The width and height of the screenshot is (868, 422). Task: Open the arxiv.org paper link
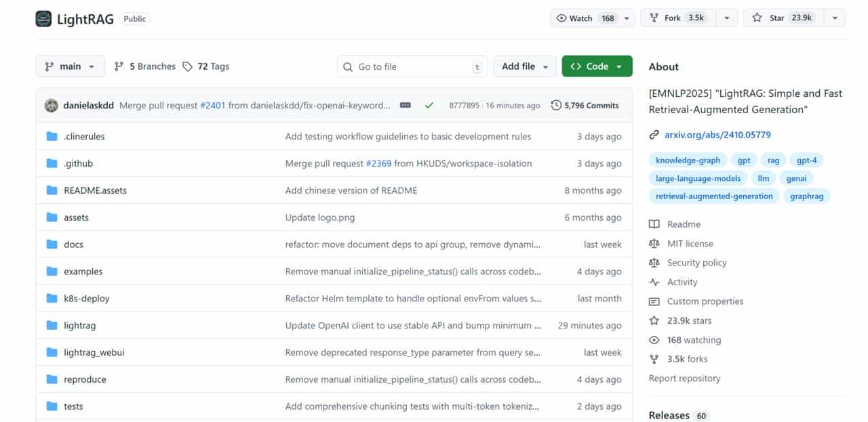tap(717, 135)
